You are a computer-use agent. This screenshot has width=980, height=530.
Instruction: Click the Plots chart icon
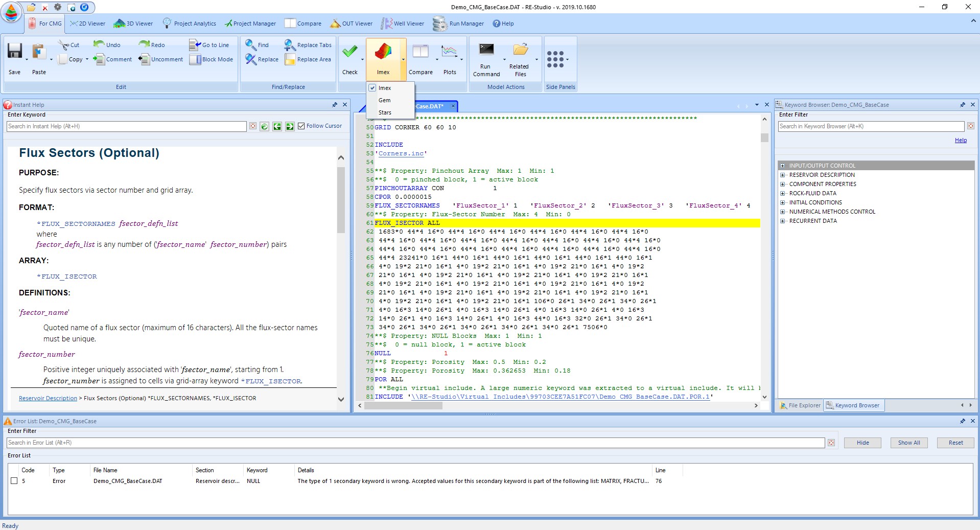(449, 52)
